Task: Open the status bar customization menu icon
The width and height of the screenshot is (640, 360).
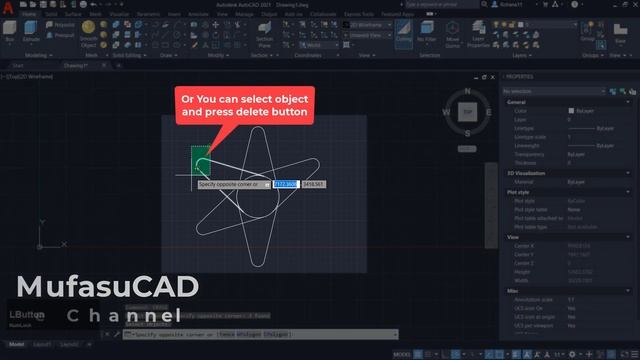Action: click(x=634, y=354)
